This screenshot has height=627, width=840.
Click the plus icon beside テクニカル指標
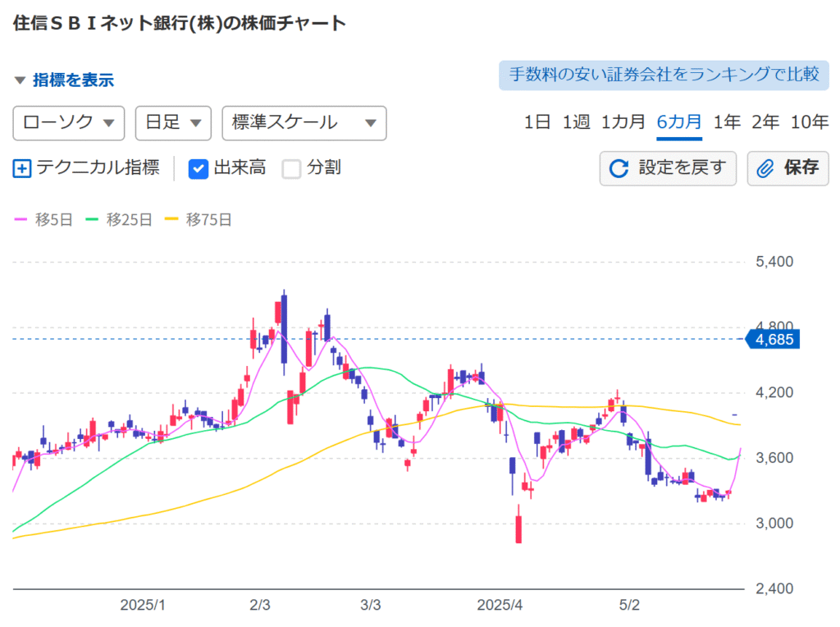click(22, 168)
